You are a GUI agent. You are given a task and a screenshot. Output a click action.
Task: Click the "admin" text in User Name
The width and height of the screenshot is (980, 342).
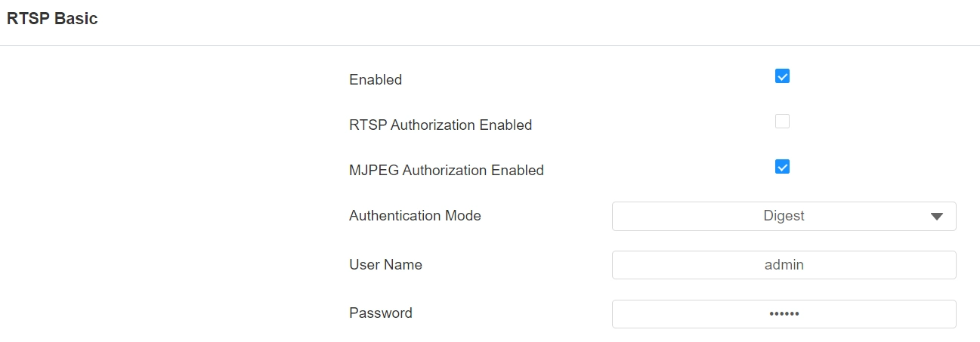tap(784, 265)
